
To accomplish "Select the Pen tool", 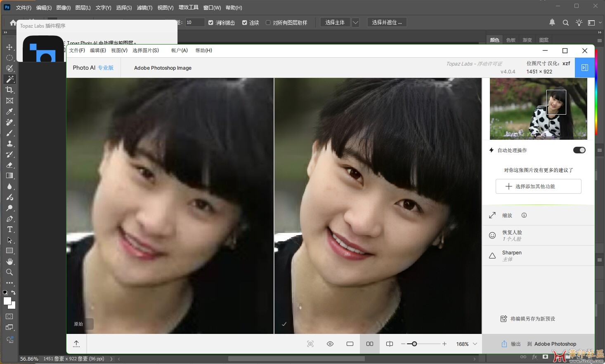I will click(x=9, y=218).
